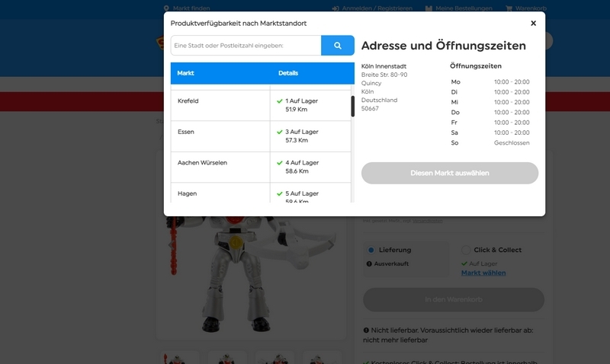Click the magnifier search button
This screenshot has width=610, height=364.
338,46
